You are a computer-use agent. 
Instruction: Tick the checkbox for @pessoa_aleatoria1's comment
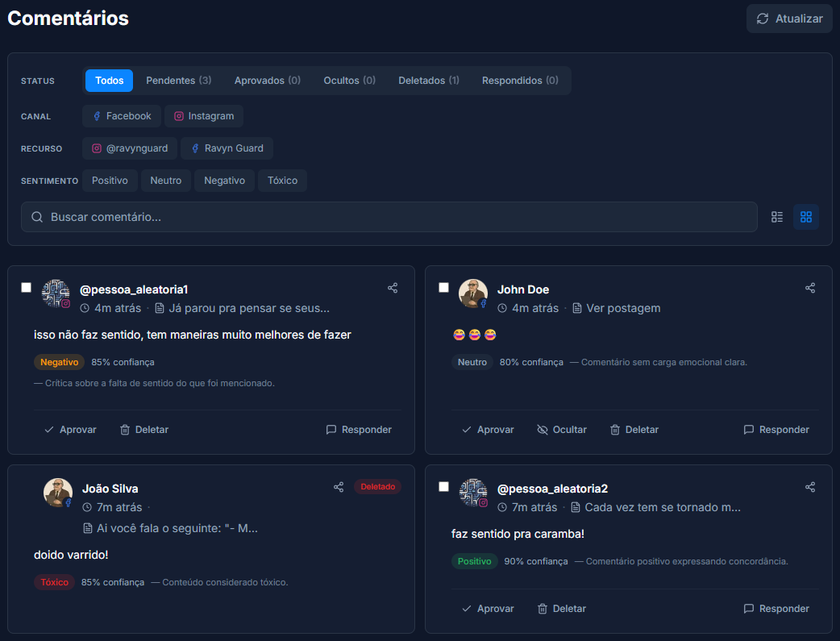(x=27, y=288)
